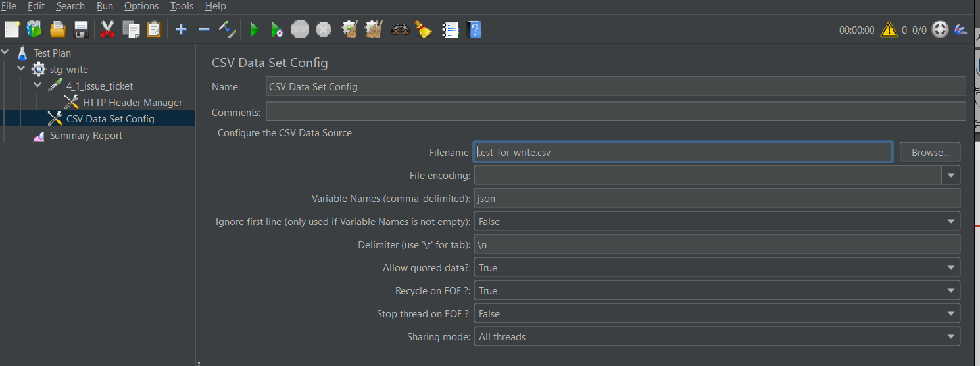Open the Edit menu
The width and height of the screenshot is (980, 366).
(x=36, y=6)
